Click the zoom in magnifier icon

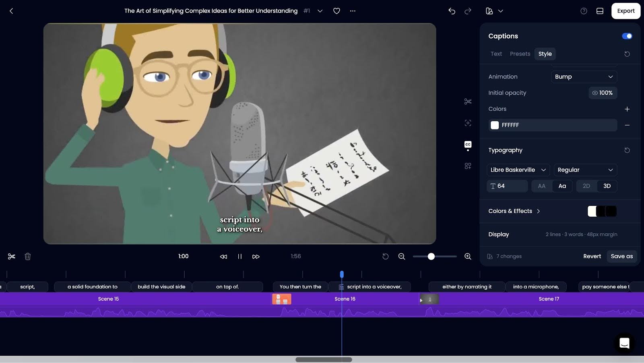pyautogui.click(x=468, y=256)
